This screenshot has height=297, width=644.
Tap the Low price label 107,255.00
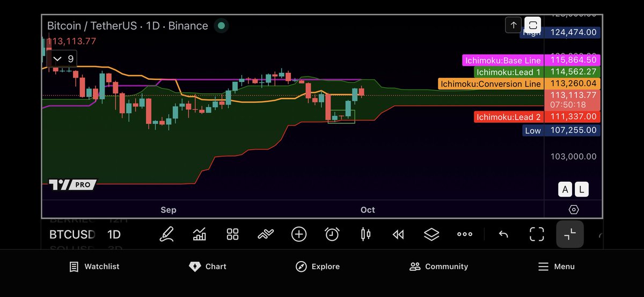573,130
